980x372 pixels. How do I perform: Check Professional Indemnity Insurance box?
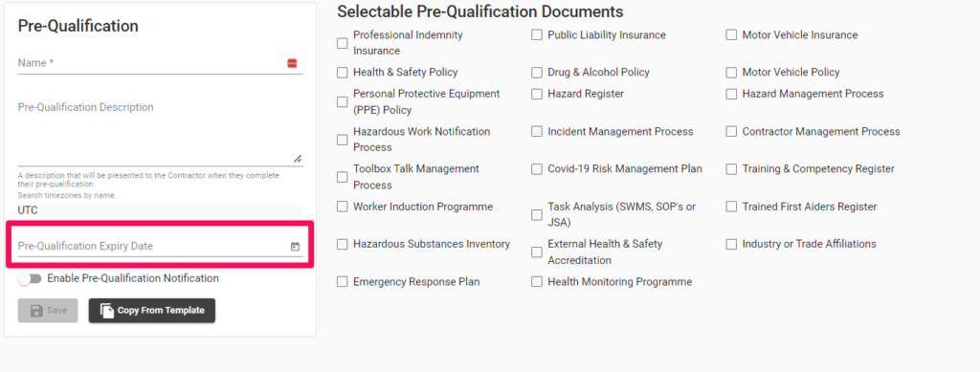342,43
